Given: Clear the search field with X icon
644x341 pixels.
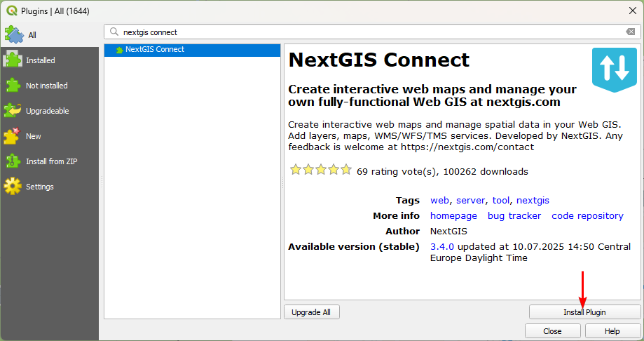Looking at the screenshot, I should [x=631, y=32].
